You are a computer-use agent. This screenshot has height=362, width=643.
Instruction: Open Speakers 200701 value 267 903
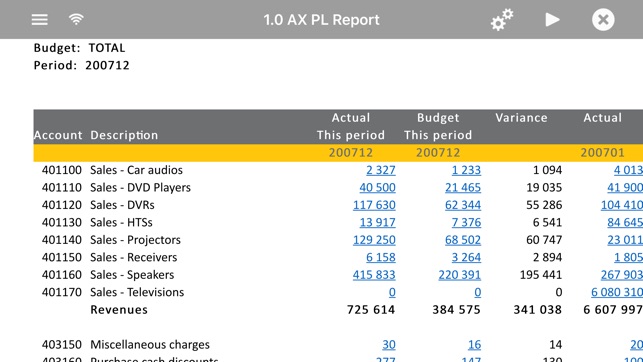tap(622, 274)
